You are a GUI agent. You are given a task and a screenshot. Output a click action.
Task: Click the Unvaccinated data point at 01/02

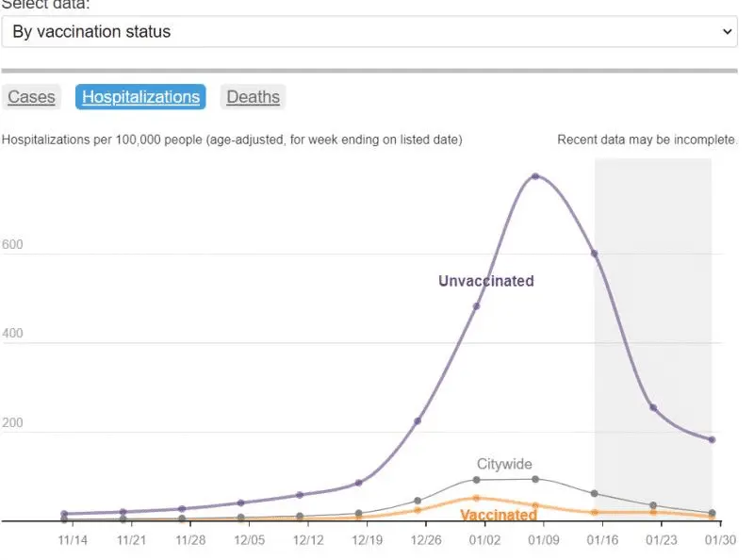(477, 306)
